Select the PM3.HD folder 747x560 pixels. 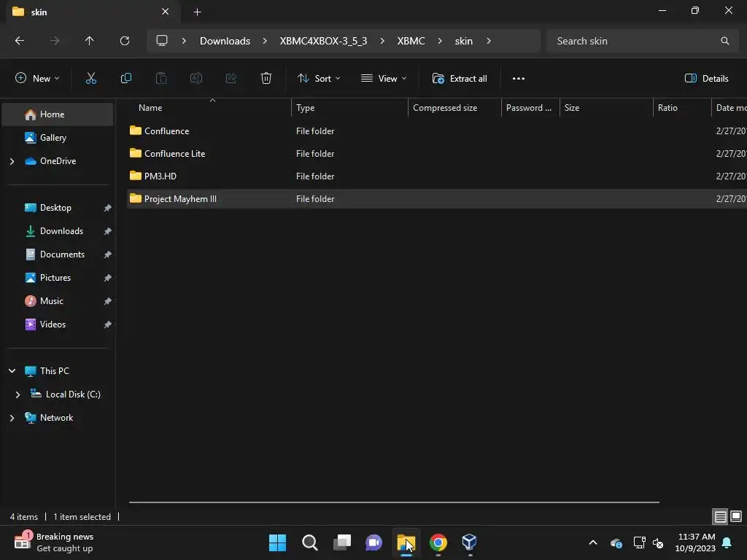(160, 176)
